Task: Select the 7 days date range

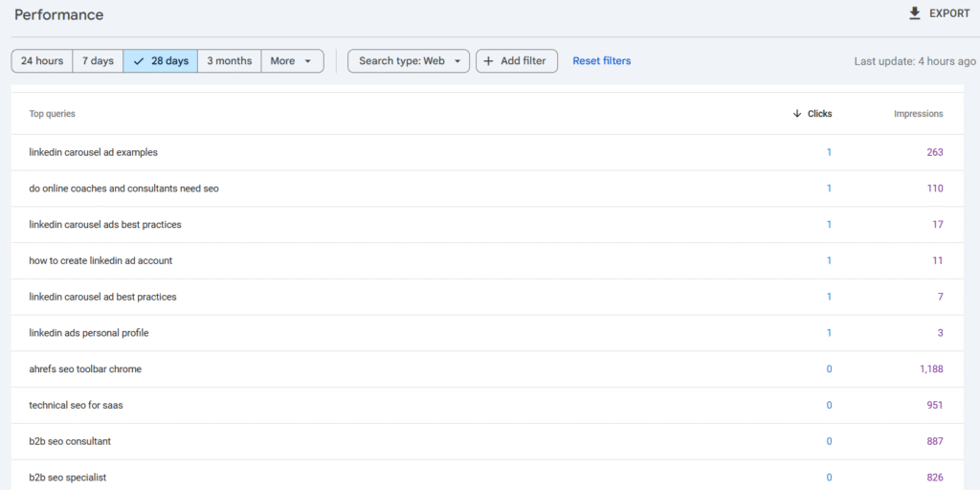Action: point(98,61)
